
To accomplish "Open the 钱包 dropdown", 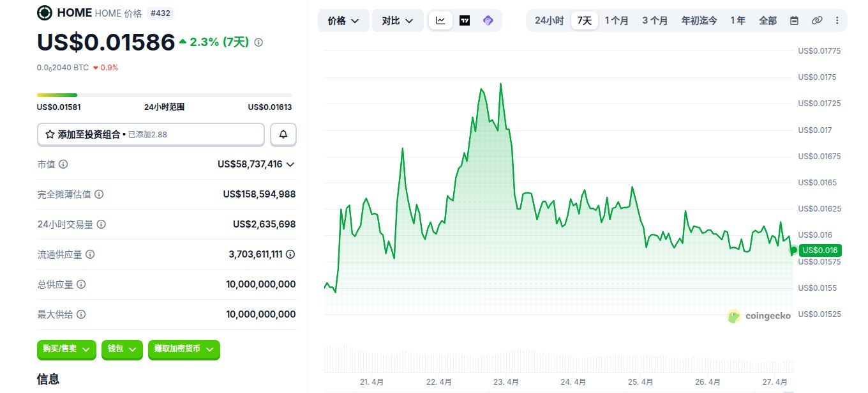I will (122, 349).
